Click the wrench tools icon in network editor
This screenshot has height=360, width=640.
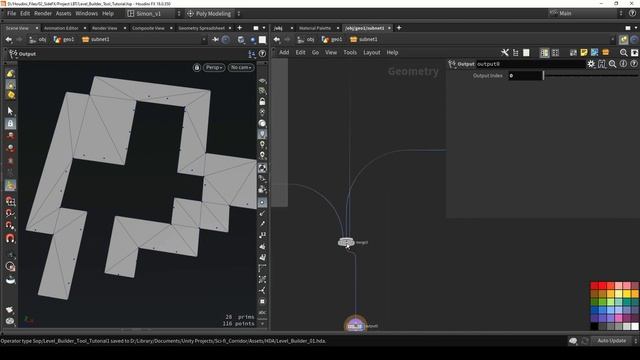coord(505,53)
